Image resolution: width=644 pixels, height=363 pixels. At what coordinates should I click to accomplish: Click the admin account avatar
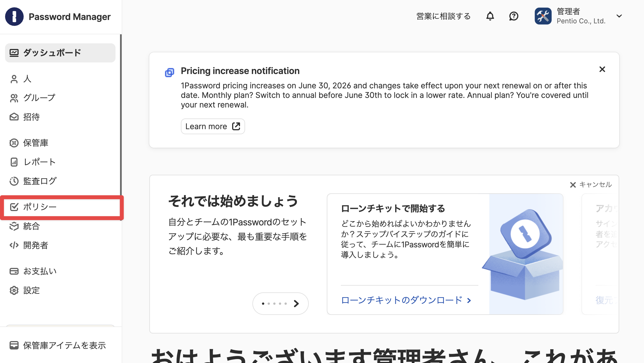pos(543,16)
